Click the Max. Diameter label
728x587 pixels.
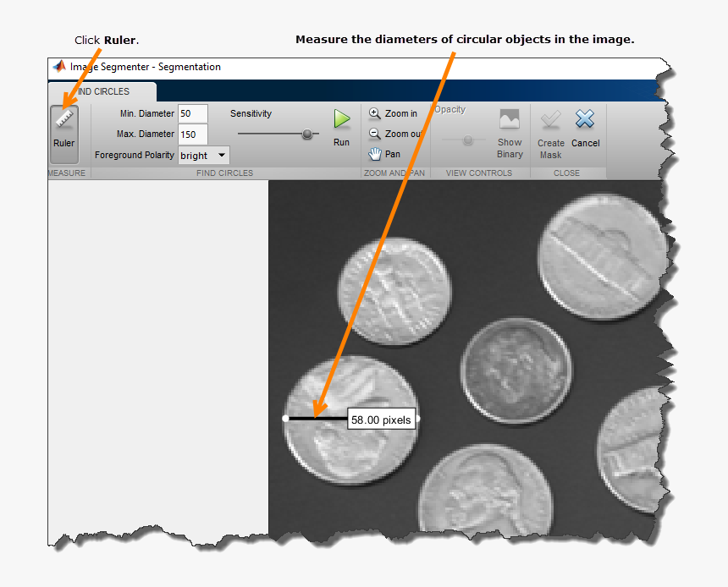(146, 134)
